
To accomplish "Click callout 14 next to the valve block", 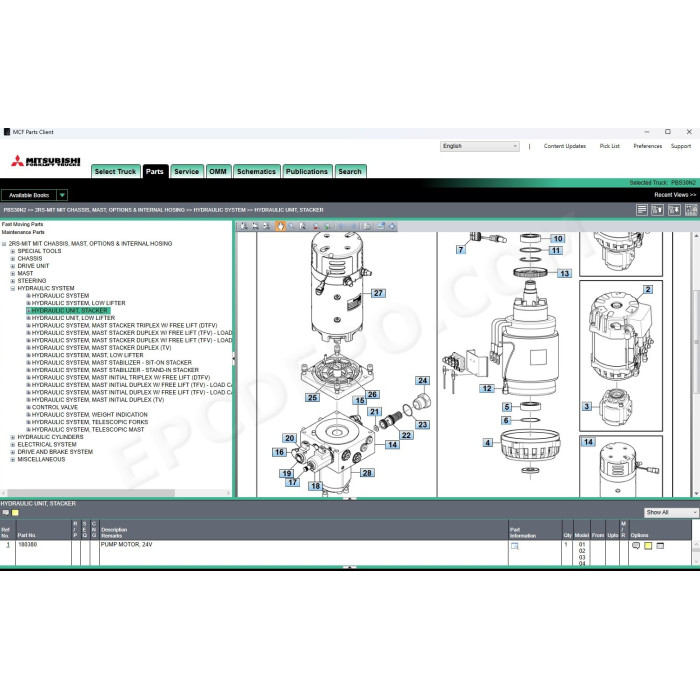I will (x=392, y=445).
